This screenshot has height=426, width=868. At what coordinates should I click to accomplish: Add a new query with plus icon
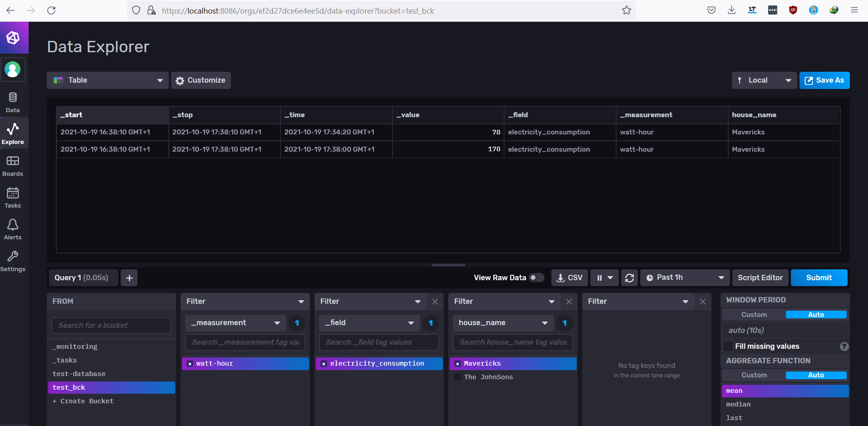click(x=129, y=277)
